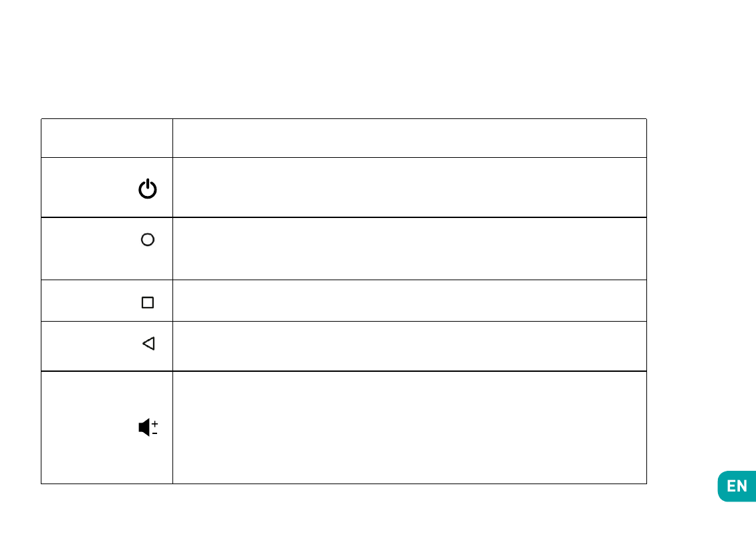
Task: Open the EN language badge
Action: (x=737, y=486)
